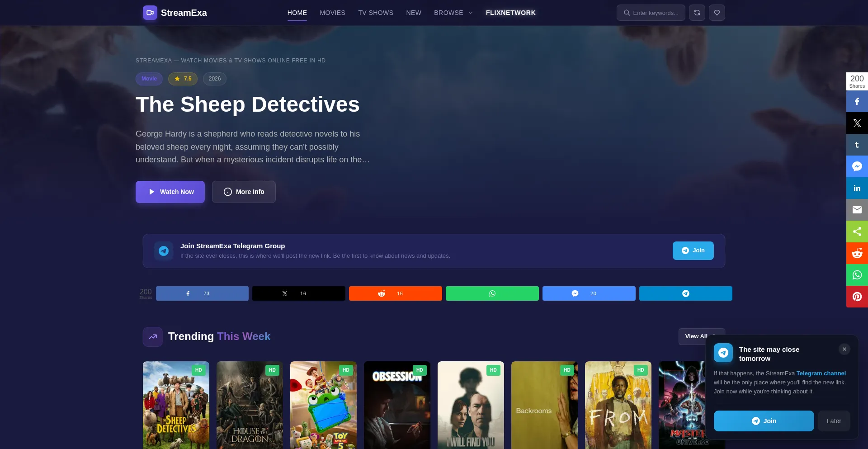The width and height of the screenshot is (868, 449).
Task: Click Messenger icon in side share panel
Action: pos(857,166)
